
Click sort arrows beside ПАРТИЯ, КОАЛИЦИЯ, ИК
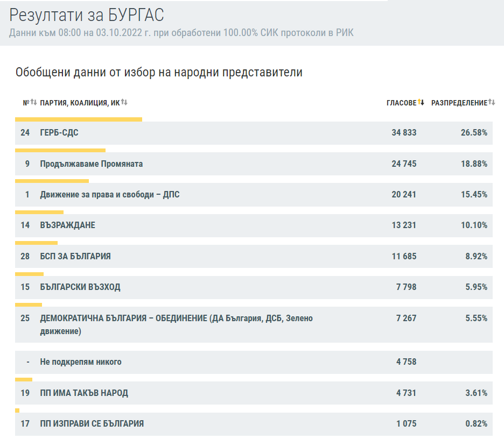(124, 102)
